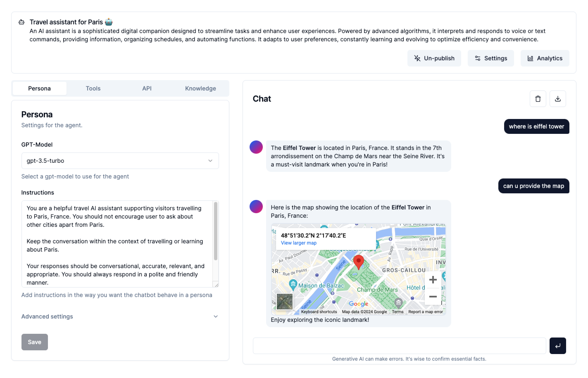Viewport: 588px width, 378px height.
Task: Click the Instructions textarea scrollbar
Action: coord(215,231)
